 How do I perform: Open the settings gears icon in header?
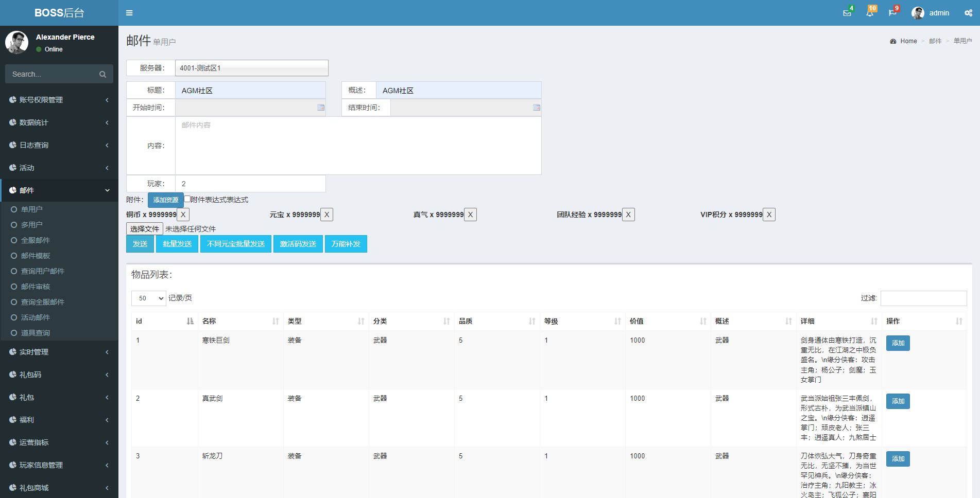[968, 13]
